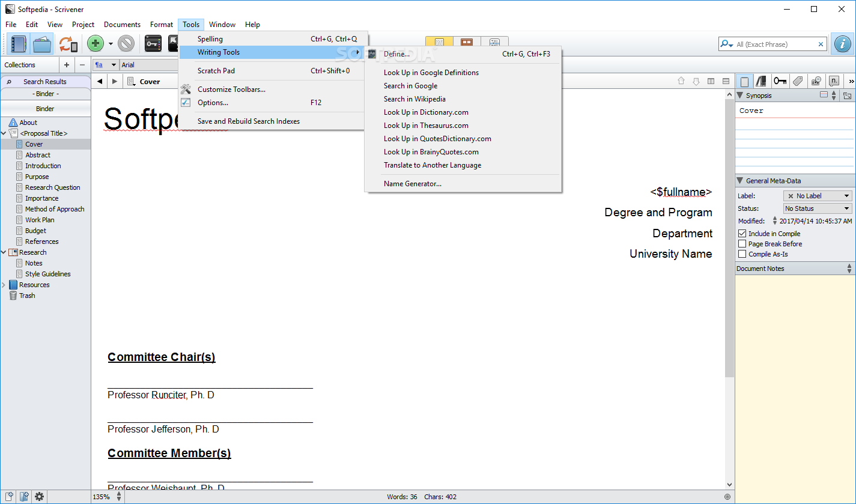Collapse the Proposal Title folder
The height and width of the screenshot is (504, 856).
tap(4, 133)
